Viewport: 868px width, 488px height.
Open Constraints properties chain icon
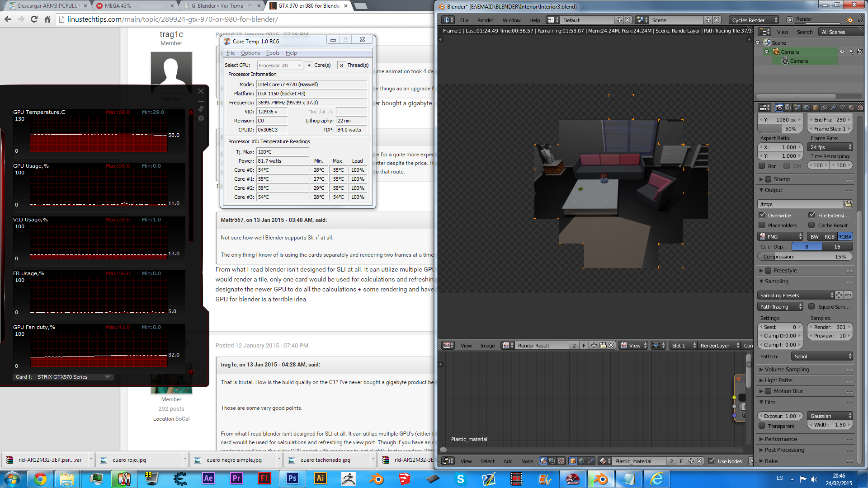[824, 108]
